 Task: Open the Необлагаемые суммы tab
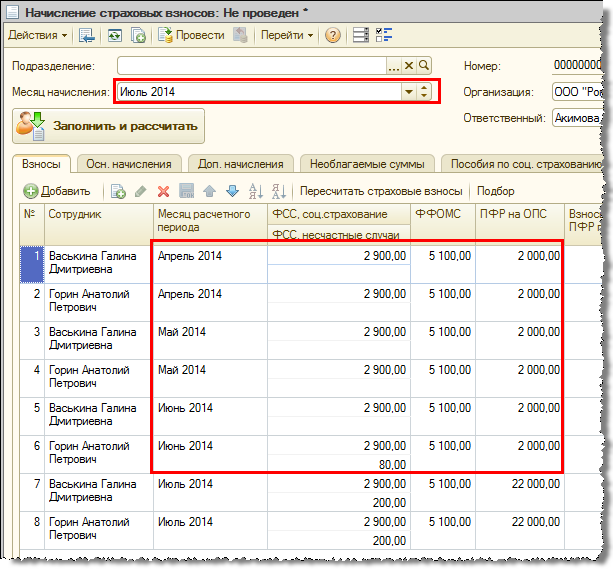pos(367,164)
